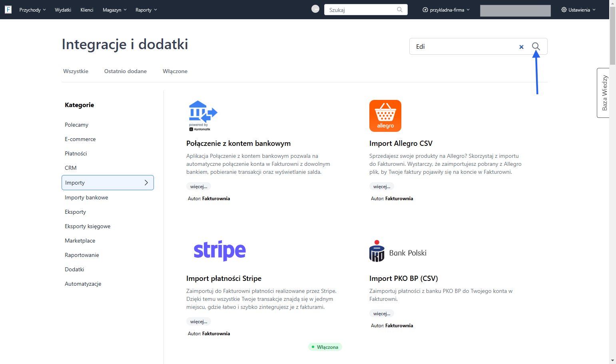This screenshot has height=364, width=616.
Task: Select the Płatności category
Action: (76, 153)
